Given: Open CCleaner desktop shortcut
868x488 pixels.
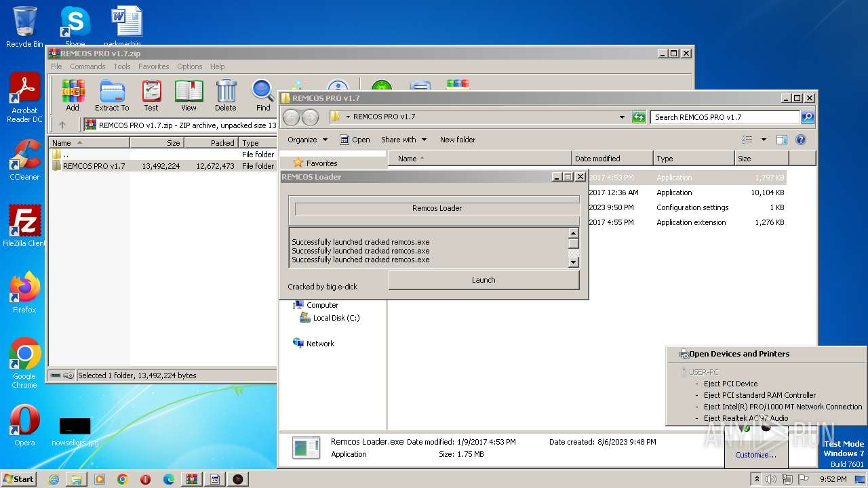Looking at the screenshot, I should pyautogui.click(x=24, y=160).
